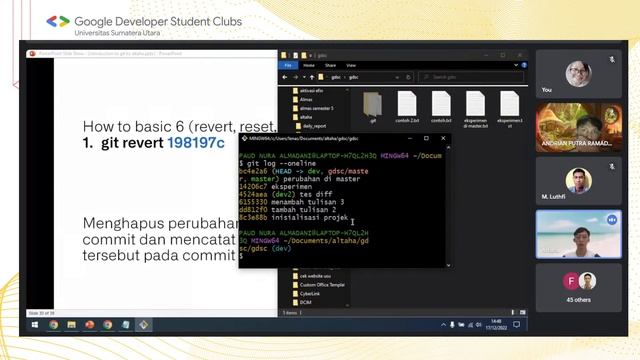The height and width of the screenshot is (360, 640).
Task: Select the eksperimen1.txt file
Action: [510, 109]
